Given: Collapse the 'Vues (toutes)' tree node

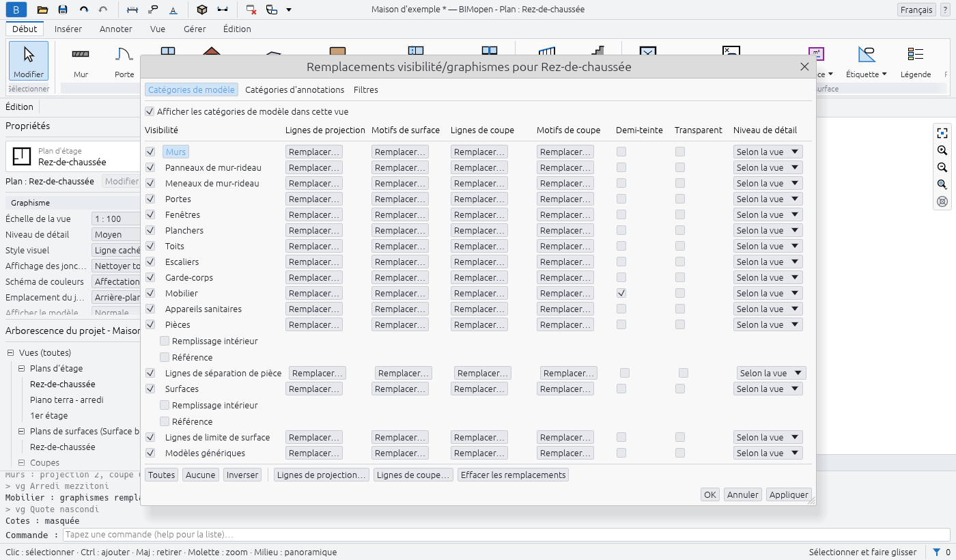Looking at the screenshot, I should pos(11,353).
